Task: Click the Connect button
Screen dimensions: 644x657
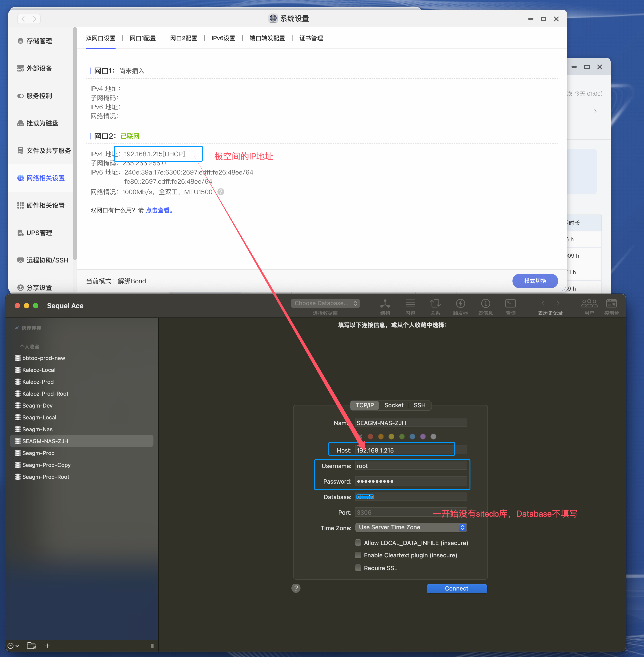Action: coord(457,588)
